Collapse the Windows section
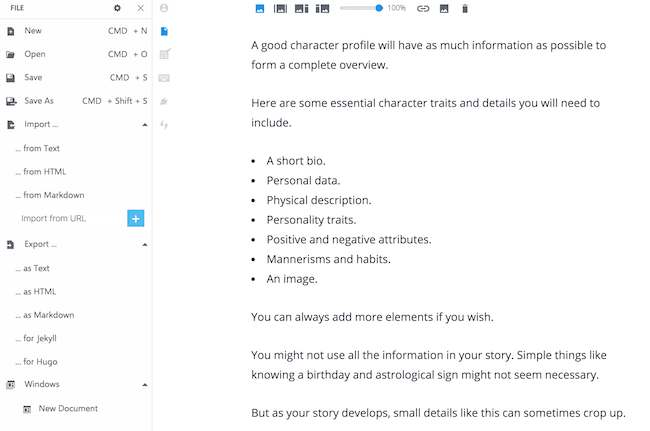The width and height of the screenshot is (650, 431). pos(144,384)
